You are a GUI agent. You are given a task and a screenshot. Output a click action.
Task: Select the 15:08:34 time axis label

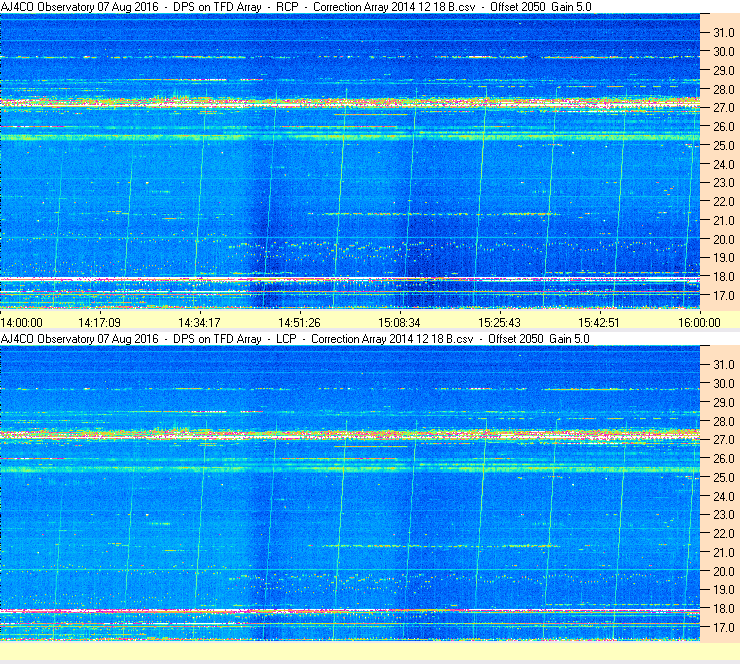click(x=399, y=323)
